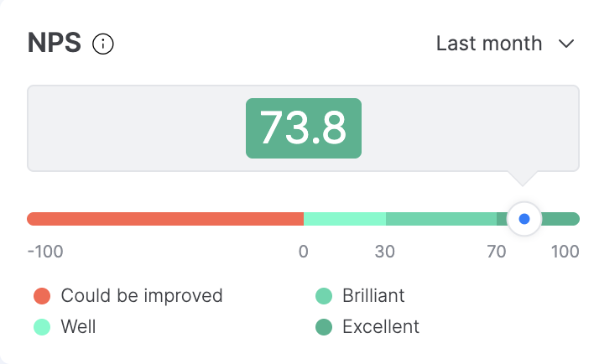The width and height of the screenshot is (594, 364).
Task: Click the light mint Well bar segment
Action: pyautogui.click(x=345, y=219)
